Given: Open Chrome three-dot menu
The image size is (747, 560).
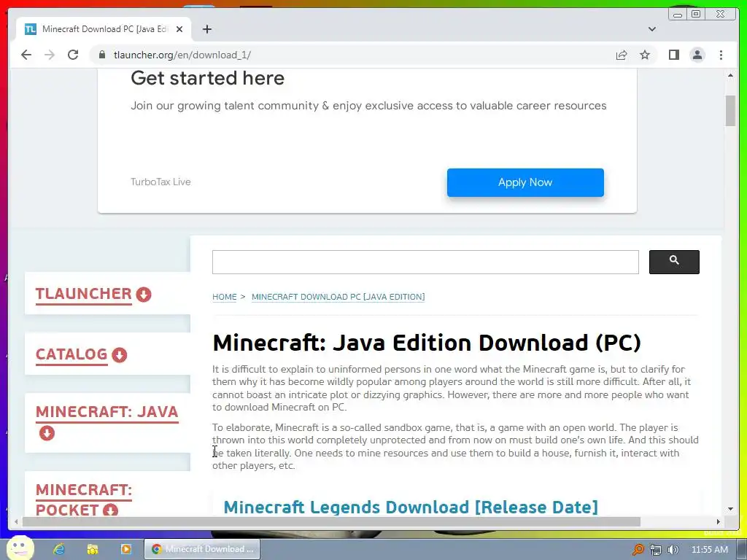Looking at the screenshot, I should coord(721,55).
